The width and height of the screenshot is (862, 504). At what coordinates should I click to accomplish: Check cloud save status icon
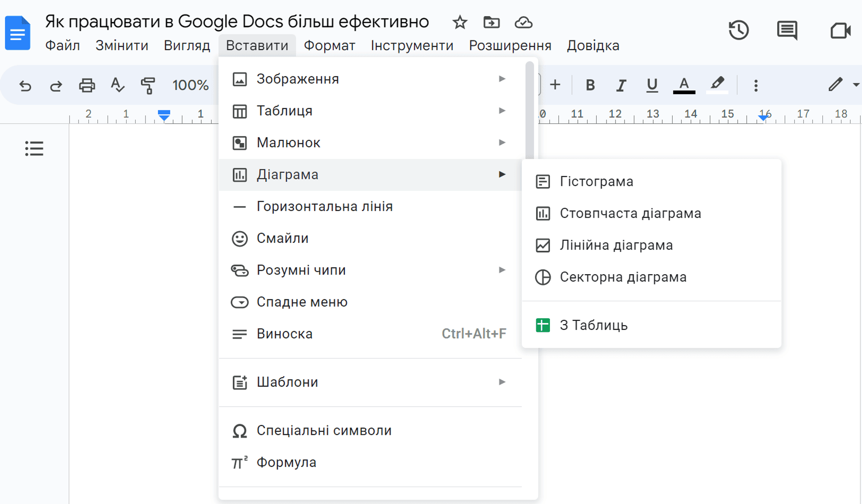(523, 22)
